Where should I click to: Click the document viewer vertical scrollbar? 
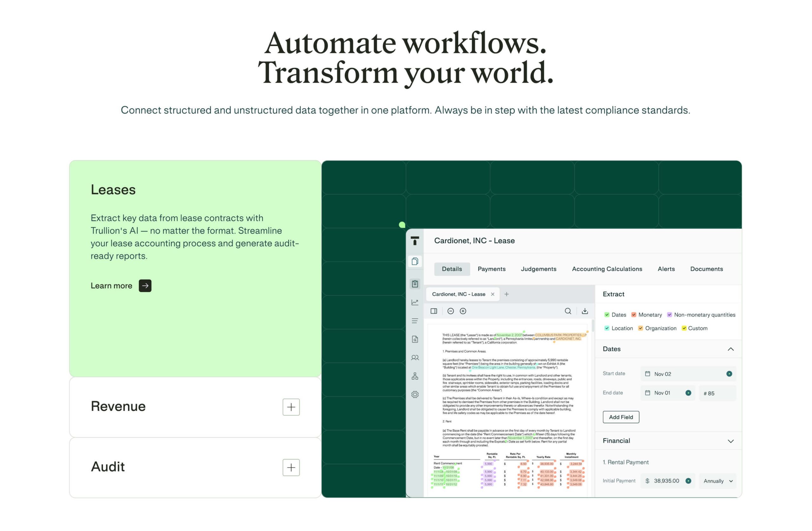point(593,325)
